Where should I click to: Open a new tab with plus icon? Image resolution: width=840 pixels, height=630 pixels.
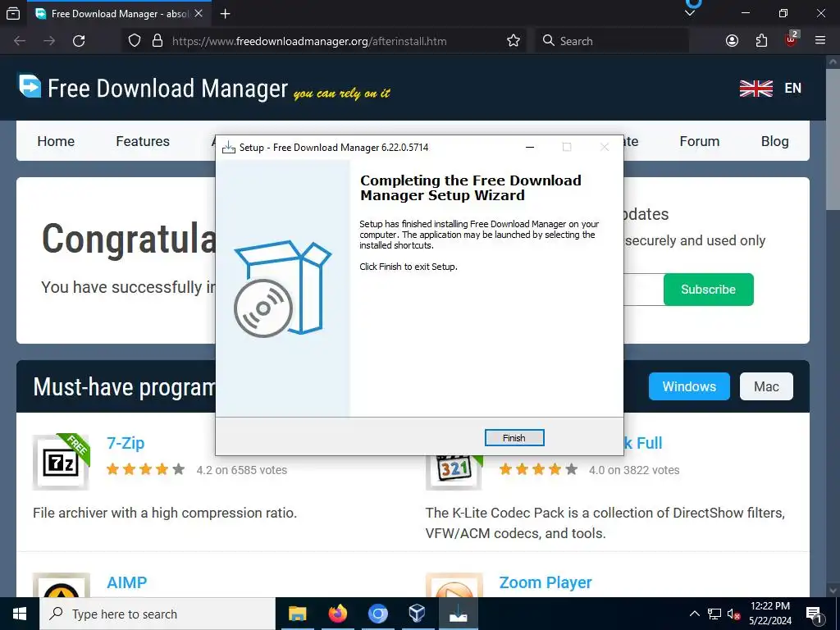[225, 14]
